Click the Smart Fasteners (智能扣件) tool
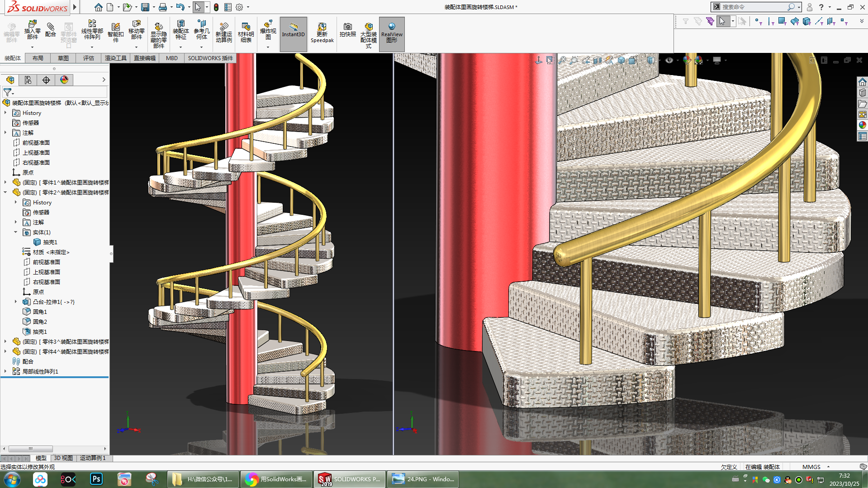The height and width of the screenshot is (488, 868). (x=115, y=32)
